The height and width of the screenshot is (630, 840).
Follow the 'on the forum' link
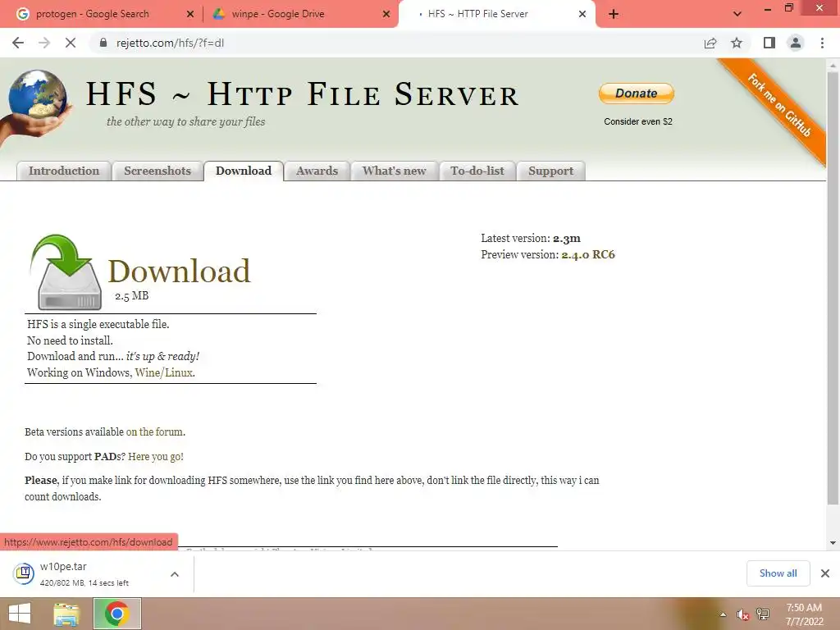pyautogui.click(x=155, y=431)
